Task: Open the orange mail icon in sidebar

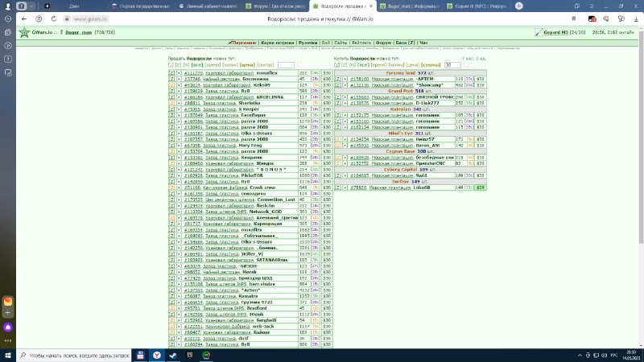Action: (8, 301)
